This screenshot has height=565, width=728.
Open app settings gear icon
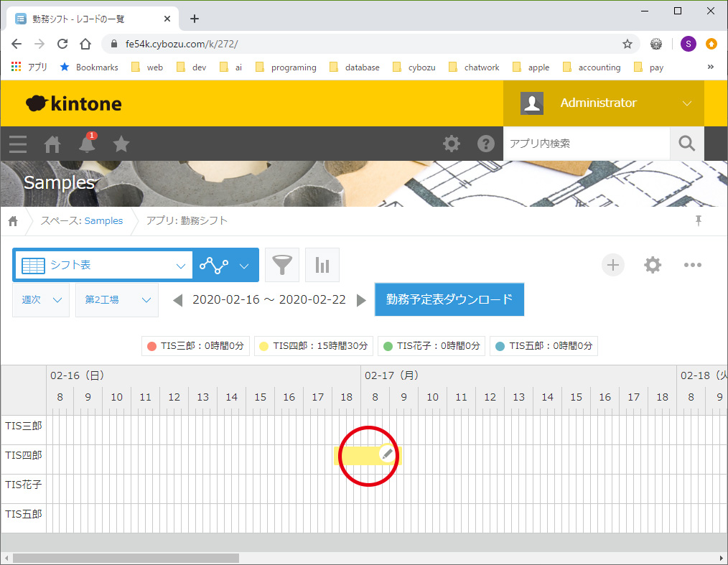pos(653,265)
